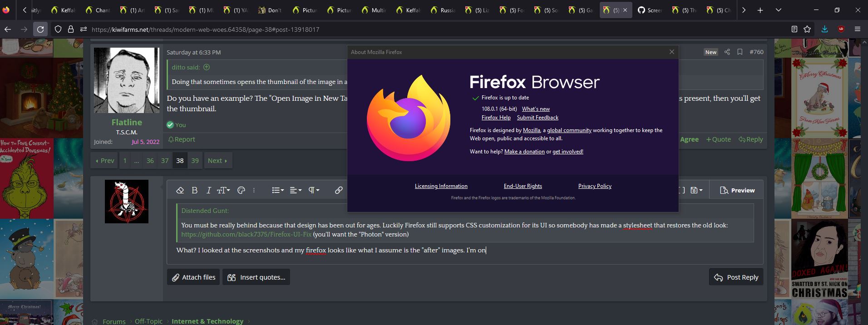The image size is (868, 325).
Task: Follow the Mozilla link in About dialog
Action: click(x=532, y=130)
